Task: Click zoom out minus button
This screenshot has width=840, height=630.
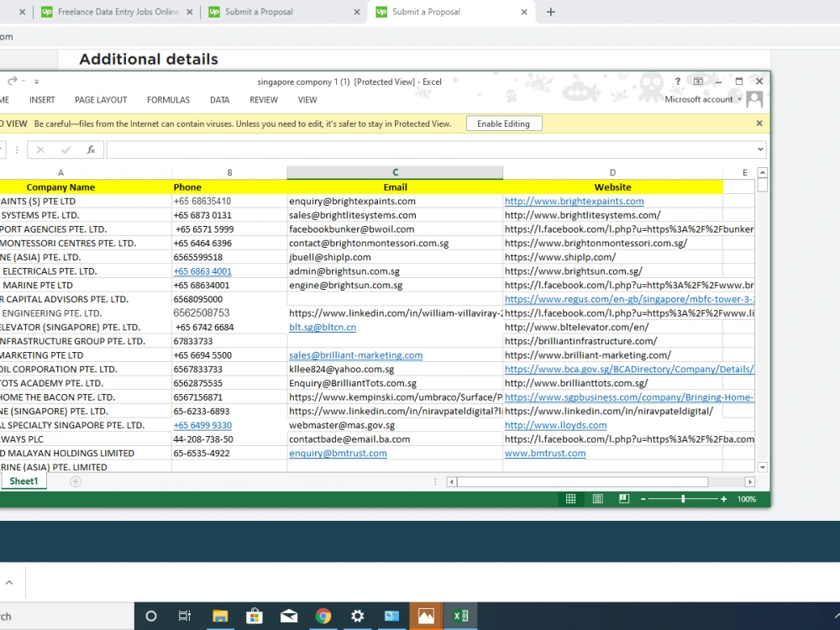Action: [643, 499]
